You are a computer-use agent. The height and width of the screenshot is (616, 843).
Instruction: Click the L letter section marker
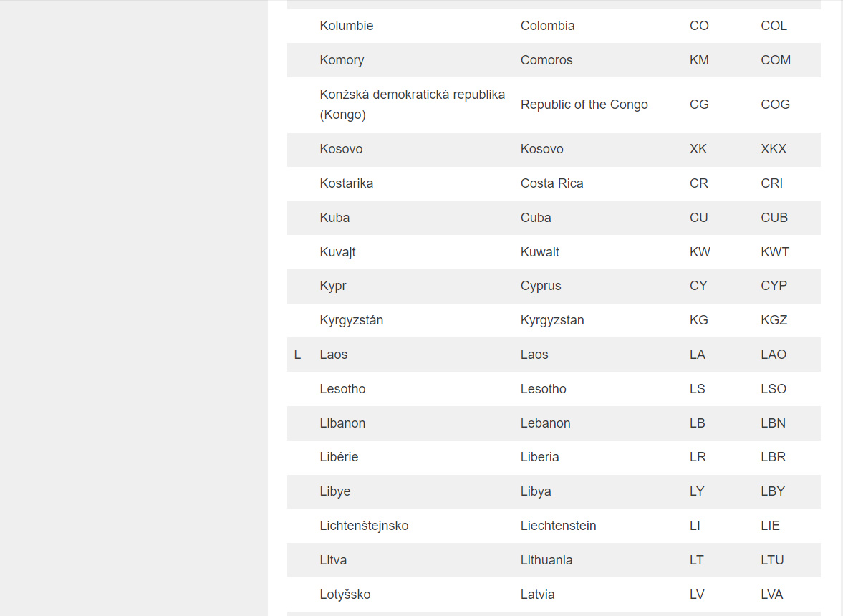click(x=297, y=355)
